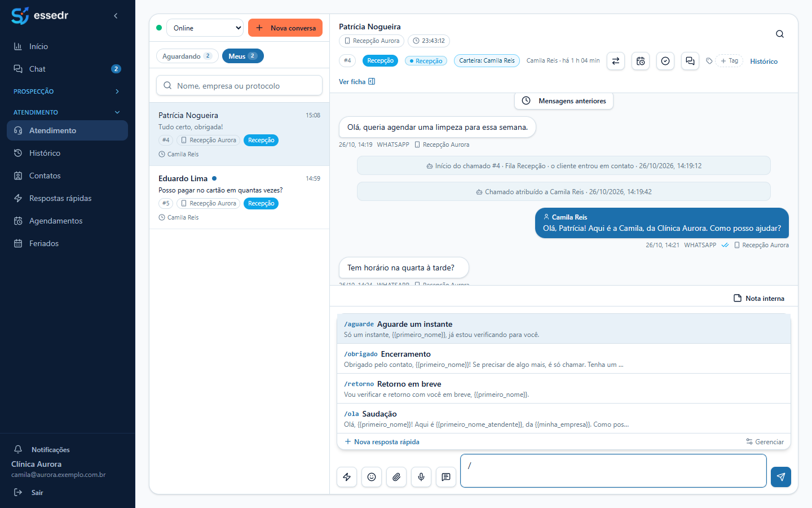
Task: Click the message template icon beside microphone
Action: (x=446, y=477)
